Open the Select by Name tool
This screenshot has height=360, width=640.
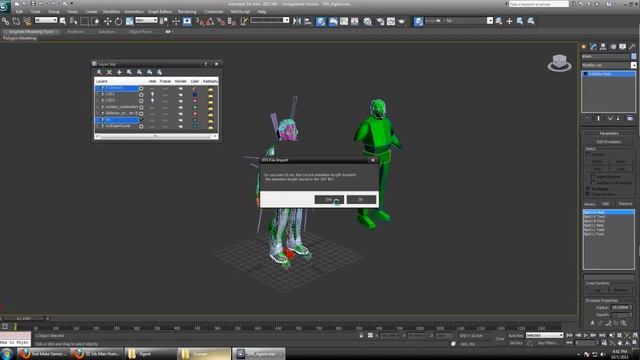point(73,21)
